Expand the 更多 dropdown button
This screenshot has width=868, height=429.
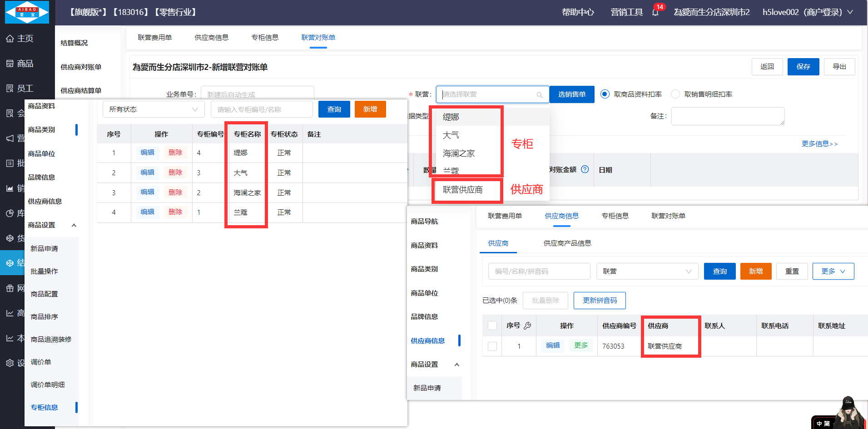click(833, 271)
